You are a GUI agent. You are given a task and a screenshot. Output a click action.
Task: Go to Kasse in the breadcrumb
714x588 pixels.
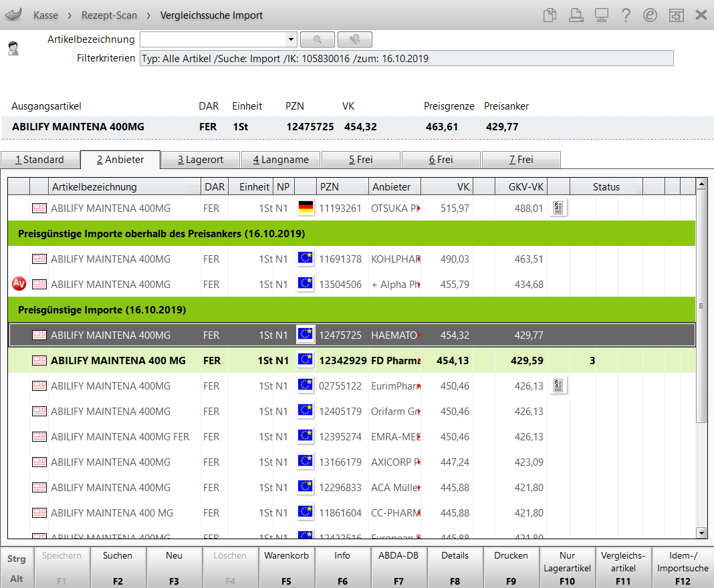45,15
